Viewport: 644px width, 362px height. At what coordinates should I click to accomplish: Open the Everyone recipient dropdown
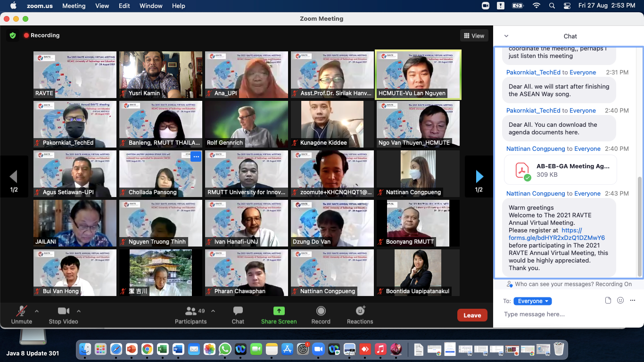tap(532, 301)
